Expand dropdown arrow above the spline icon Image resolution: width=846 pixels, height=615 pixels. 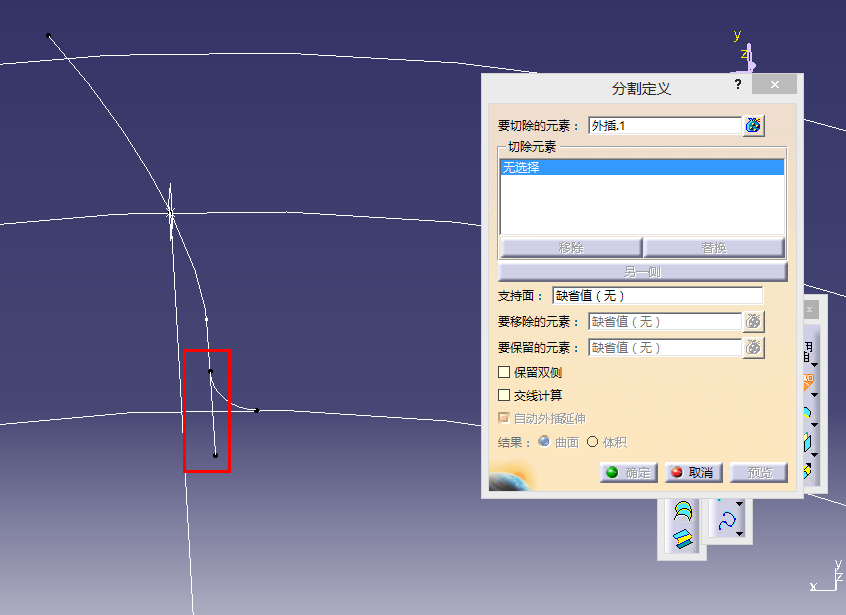[740, 504]
